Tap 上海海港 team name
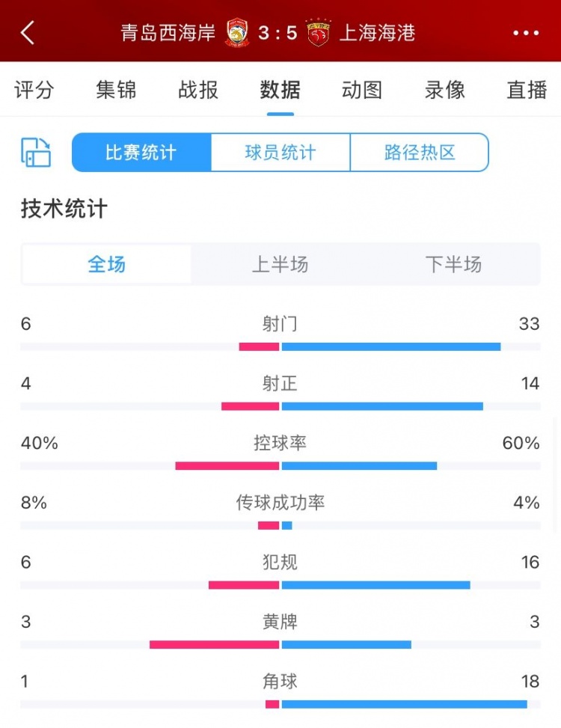Image resolution: width=561 pixels, height=728 pixels. tap(377, 33)
